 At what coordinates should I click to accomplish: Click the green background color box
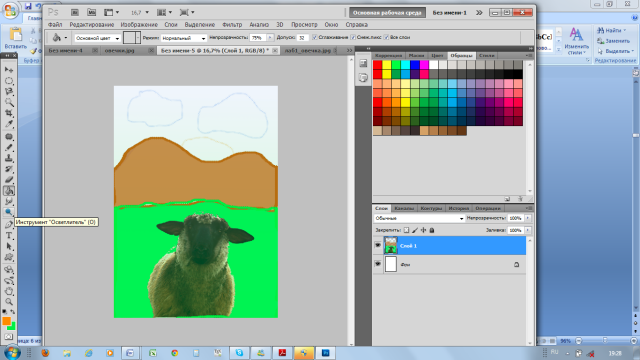coord(12,326)
